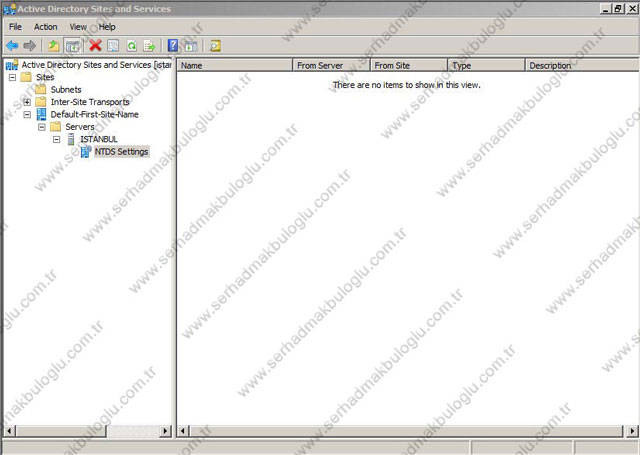
Task: Select the ISTANBUL server icon
Action: tap(71, 139)
